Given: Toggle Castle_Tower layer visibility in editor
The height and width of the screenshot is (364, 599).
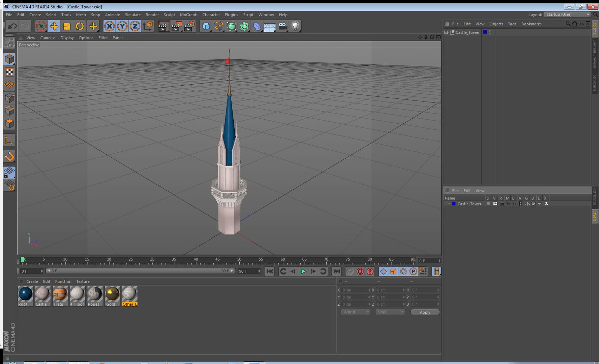Looking at the screenshot, I should [495, 204].
